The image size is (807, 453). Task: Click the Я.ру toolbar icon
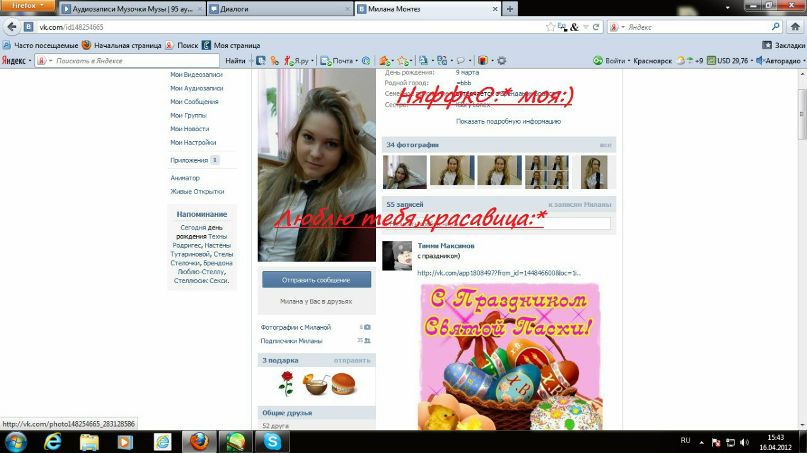[296, 61]
